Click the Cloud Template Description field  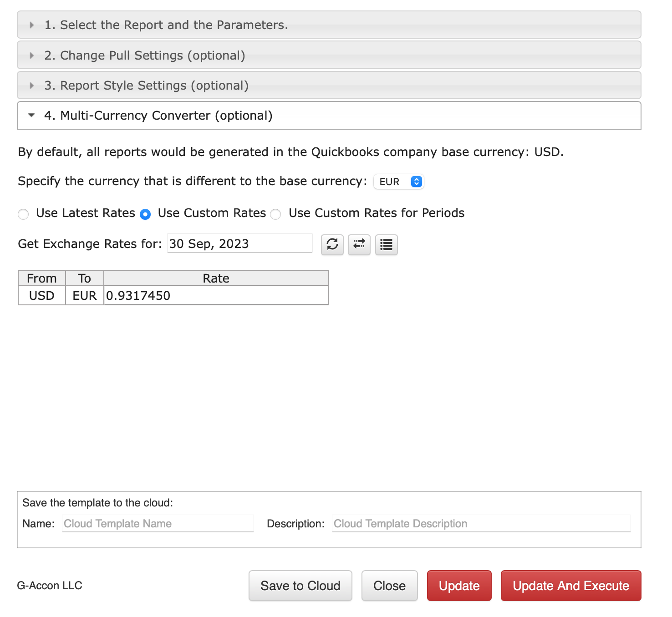[482, 523]
